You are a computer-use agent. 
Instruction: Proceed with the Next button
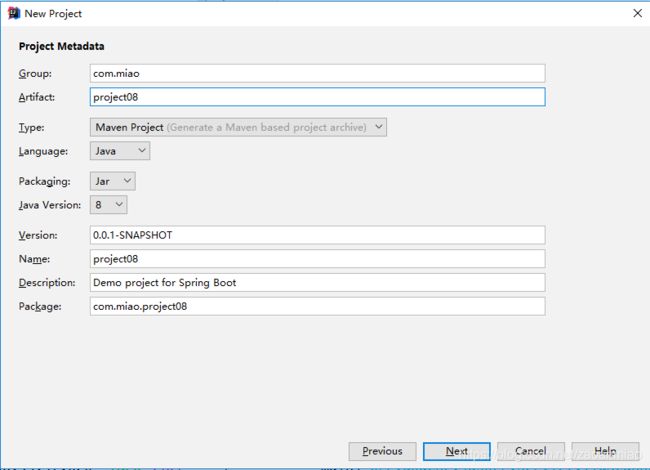(x=456, y=451)
